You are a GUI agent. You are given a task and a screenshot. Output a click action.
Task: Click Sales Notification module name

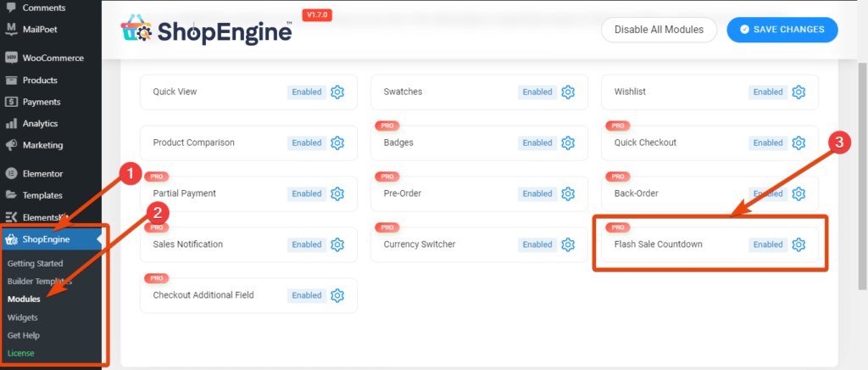[187, 244]
